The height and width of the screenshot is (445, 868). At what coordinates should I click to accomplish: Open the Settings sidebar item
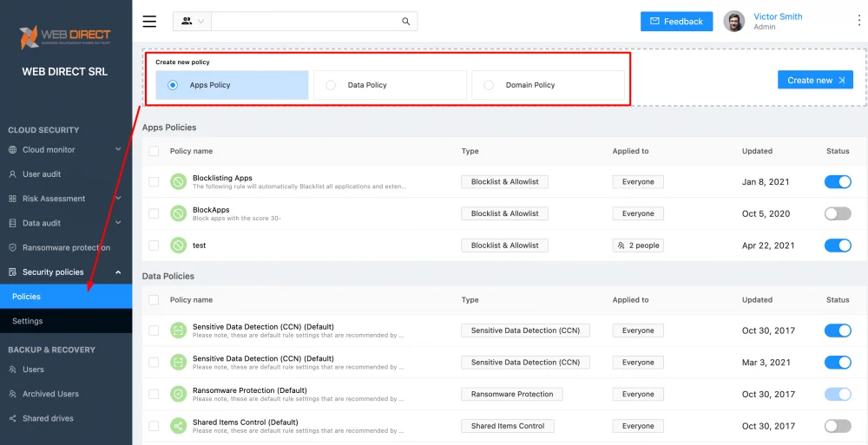66,320
